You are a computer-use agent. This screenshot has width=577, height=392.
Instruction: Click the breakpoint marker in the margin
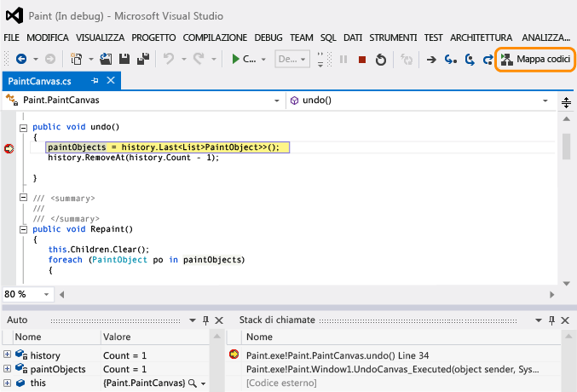coord(9,148)
